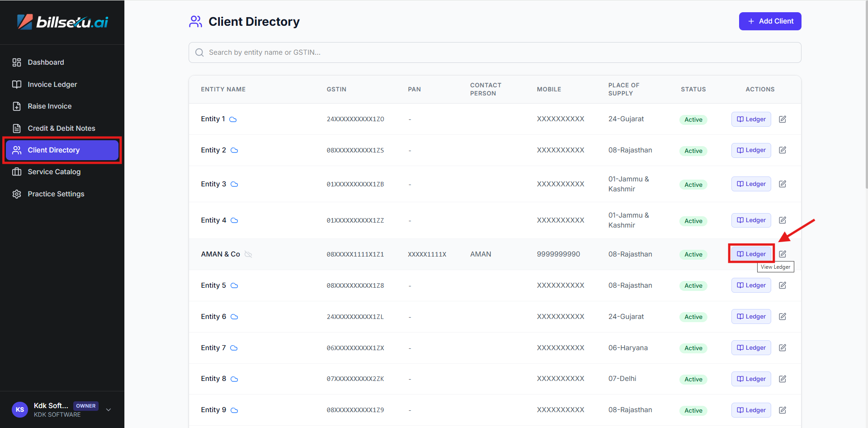Screen dimensions: 868x428
Task: Focus the entity name or GSTIN search box
Action: pos(494,52)
